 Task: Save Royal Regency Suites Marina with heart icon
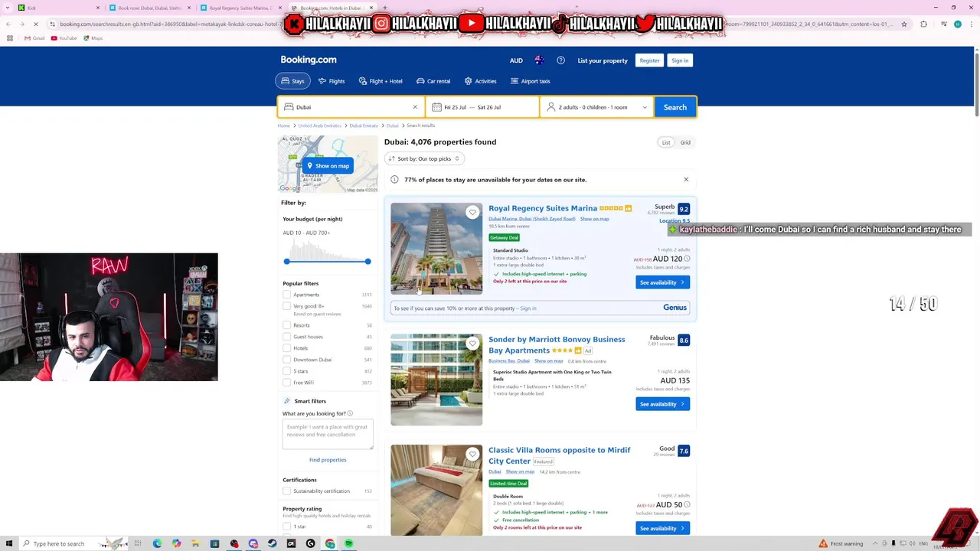(472, 213)
